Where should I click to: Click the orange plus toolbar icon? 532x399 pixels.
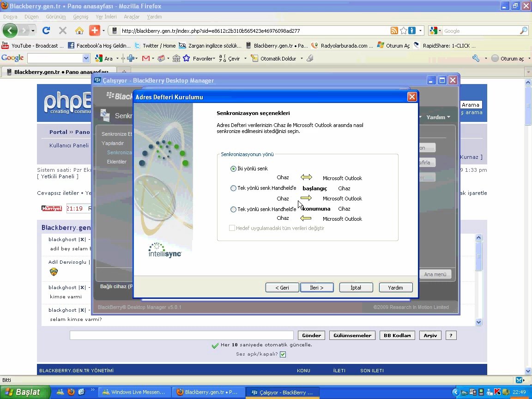95,30
